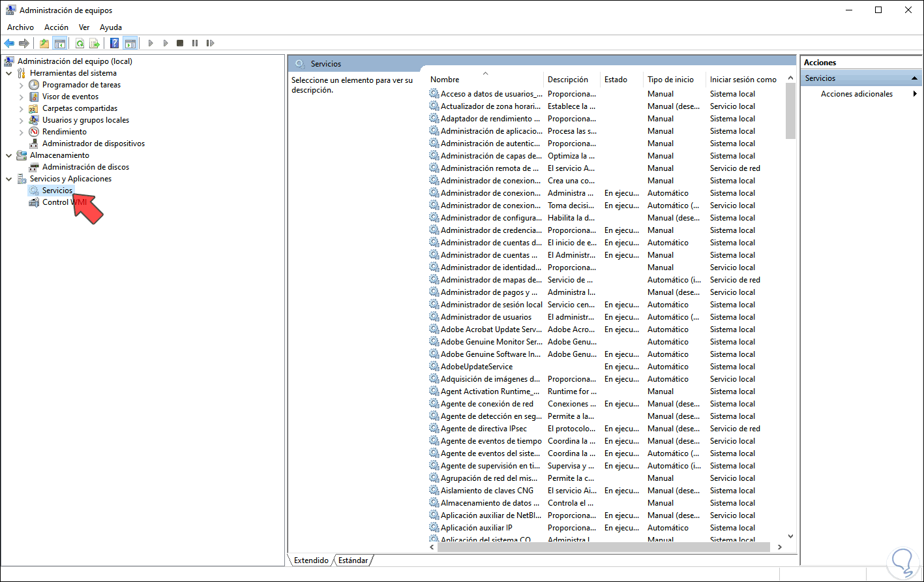Switch to the Estándar tab

pos(353,560)
